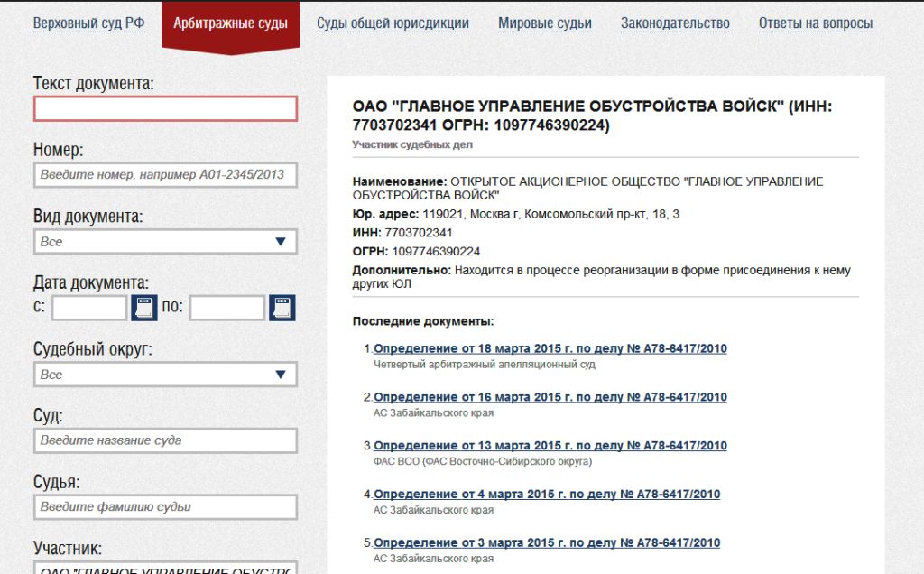Open Определение от 18 марта 2015 link
The width and height of the screenshot is (924, 574).
(x=550, y=349)
